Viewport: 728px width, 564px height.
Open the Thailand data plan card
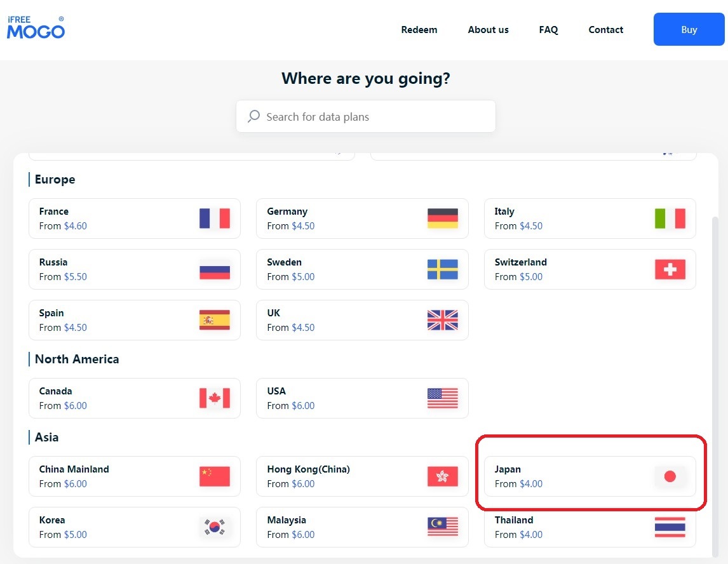pos(589,527)
